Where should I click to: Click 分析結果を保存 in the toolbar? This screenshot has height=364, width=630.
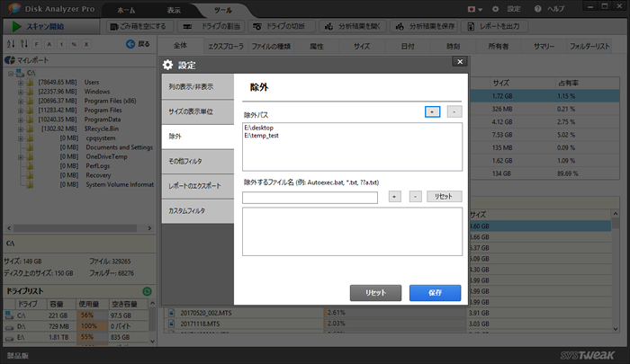(424, 26)
